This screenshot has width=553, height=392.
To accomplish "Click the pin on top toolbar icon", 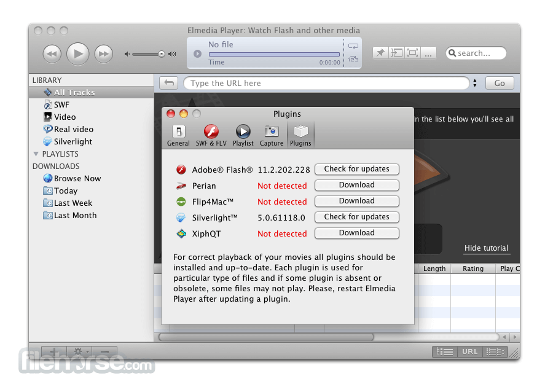I will coord(380,53).
